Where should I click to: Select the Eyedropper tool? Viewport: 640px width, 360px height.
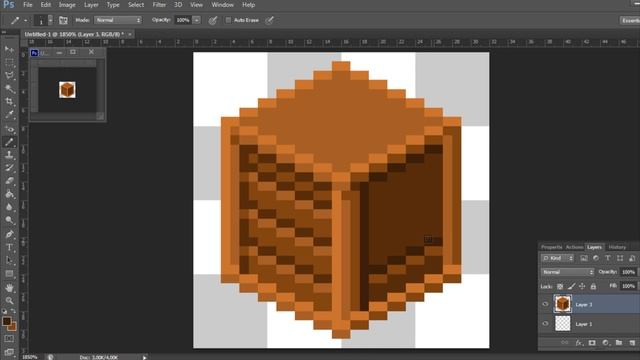click(9, 115)
